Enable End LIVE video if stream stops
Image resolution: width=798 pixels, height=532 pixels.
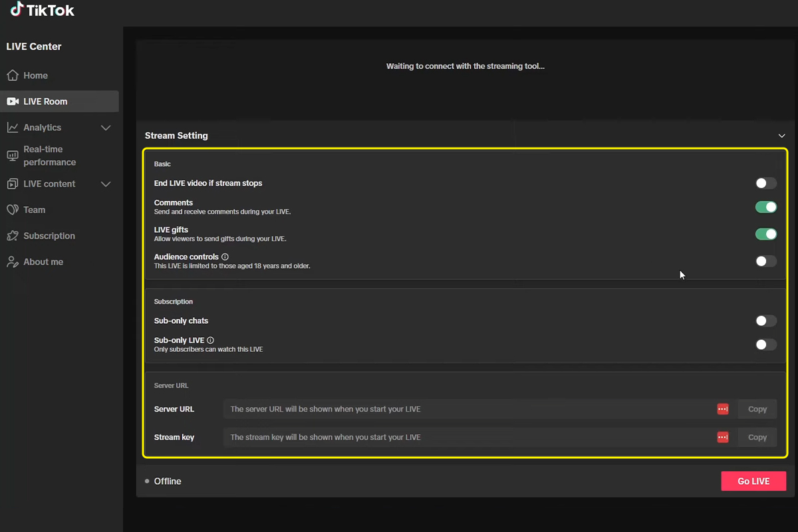pos(766,184)
